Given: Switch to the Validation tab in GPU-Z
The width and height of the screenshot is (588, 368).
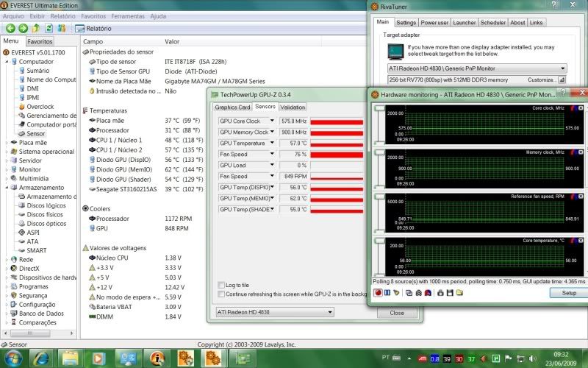Looking at the screenshot, I should 293,107.
